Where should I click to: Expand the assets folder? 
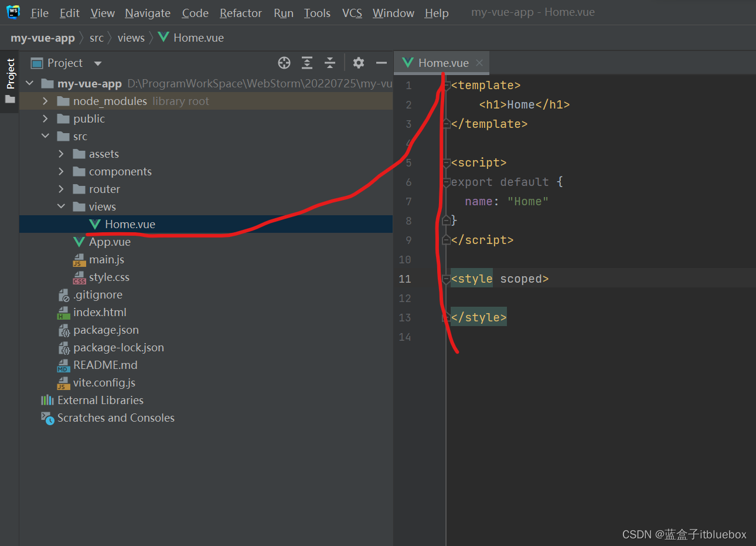61,154
